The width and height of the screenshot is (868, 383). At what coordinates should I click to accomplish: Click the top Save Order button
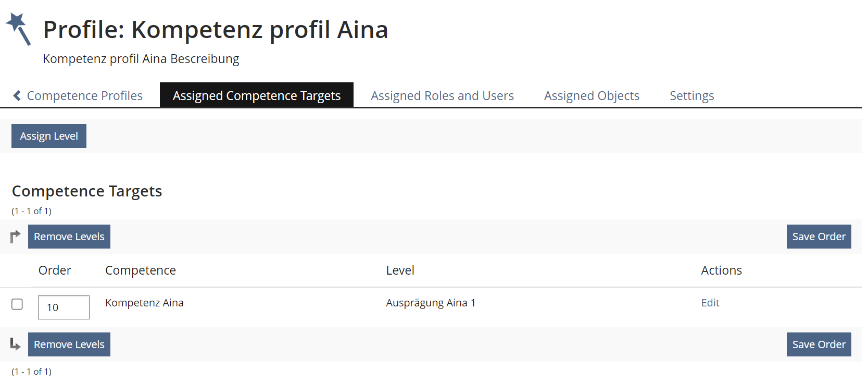click(819, 237)
